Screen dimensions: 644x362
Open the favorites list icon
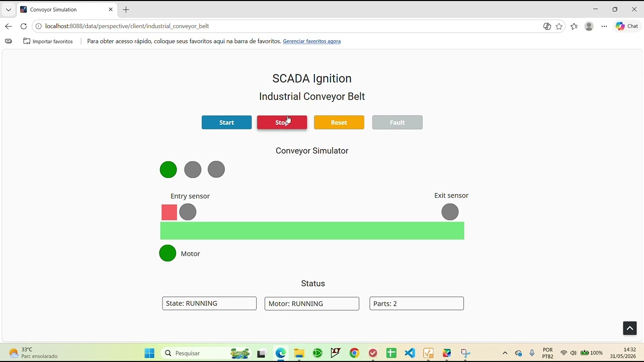tap(574, 26)
